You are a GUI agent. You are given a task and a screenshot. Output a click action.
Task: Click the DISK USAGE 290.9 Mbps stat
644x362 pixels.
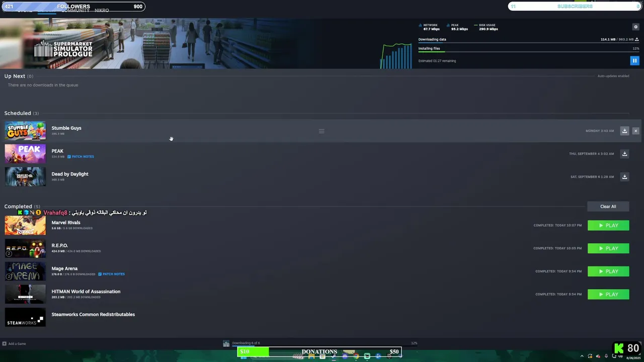(x=487, y=27)
